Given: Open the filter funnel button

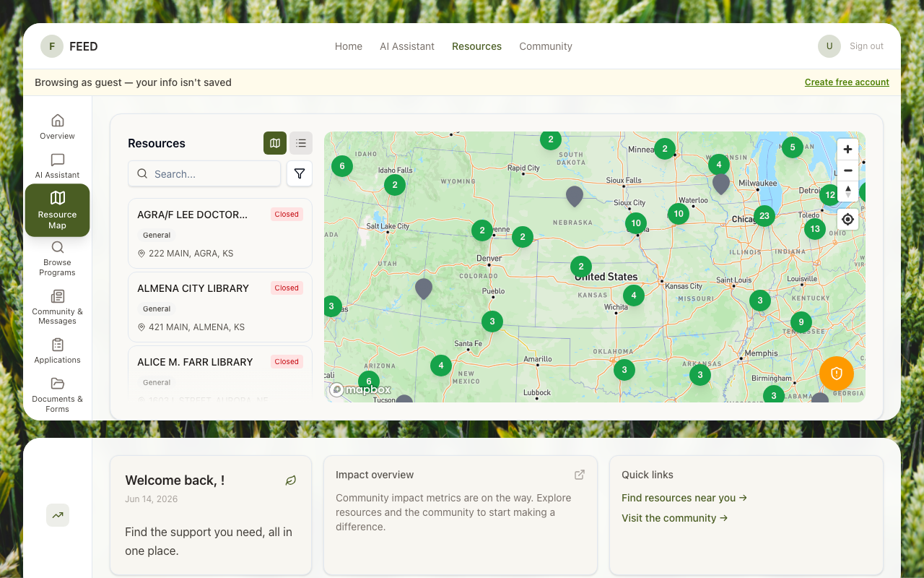Looking at the screenshot, I should tap(300, 173).
